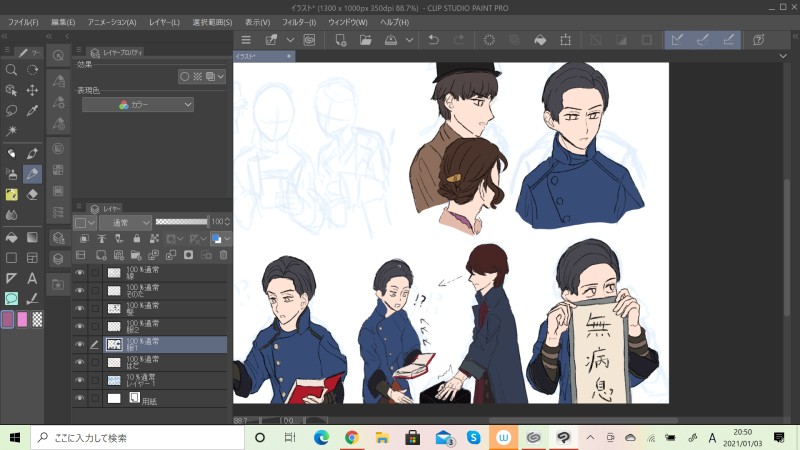Select the Object operation tool
The height and width of the screenshot is (450, 800).
pyautogui.click(x=11, y=90)
